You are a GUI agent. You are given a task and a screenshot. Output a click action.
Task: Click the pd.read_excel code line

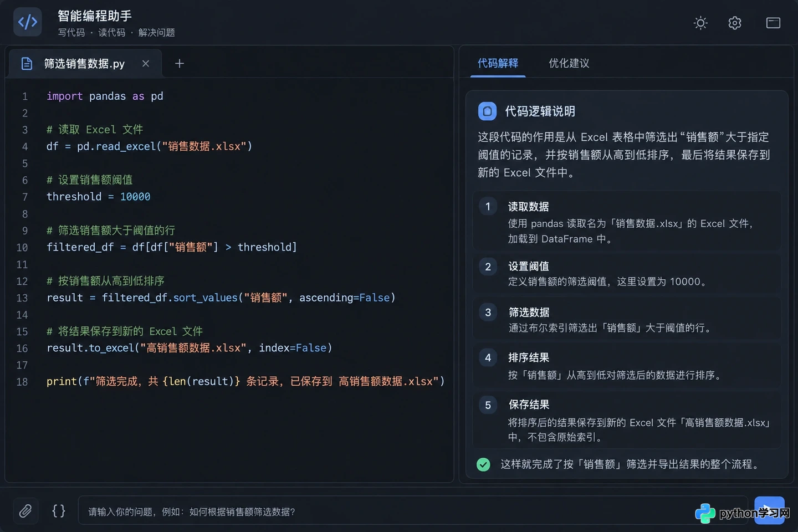pos(149,146)
